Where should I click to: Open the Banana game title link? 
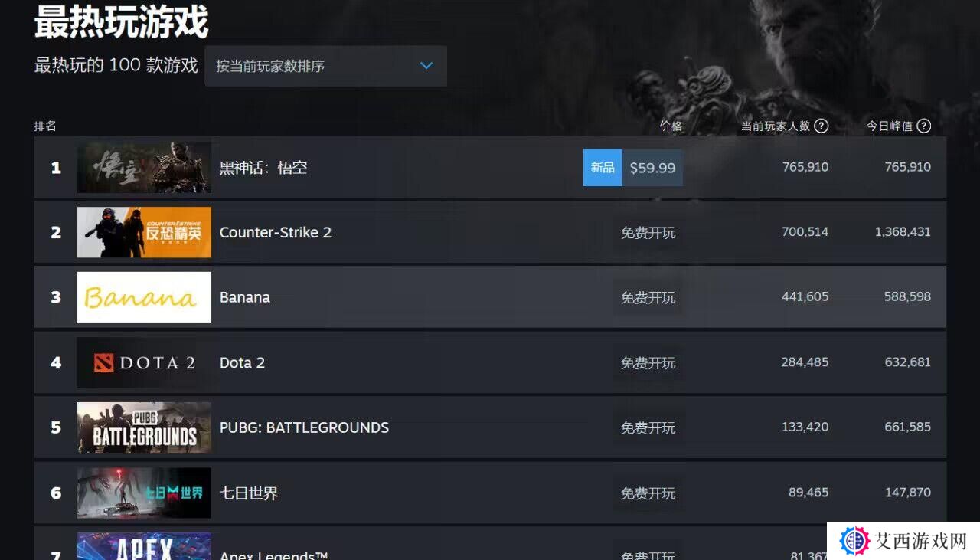click(245, 297)
